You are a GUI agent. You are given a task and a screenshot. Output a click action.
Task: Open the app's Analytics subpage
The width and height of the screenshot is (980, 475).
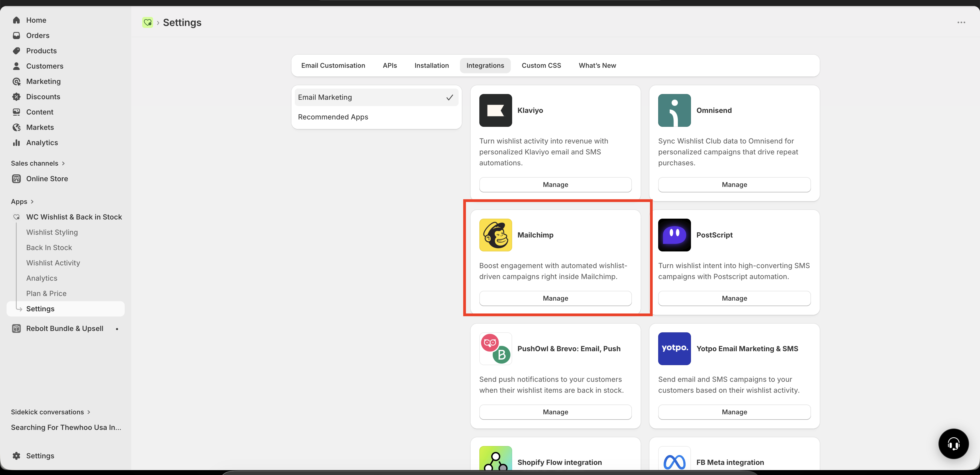[42, 278]
